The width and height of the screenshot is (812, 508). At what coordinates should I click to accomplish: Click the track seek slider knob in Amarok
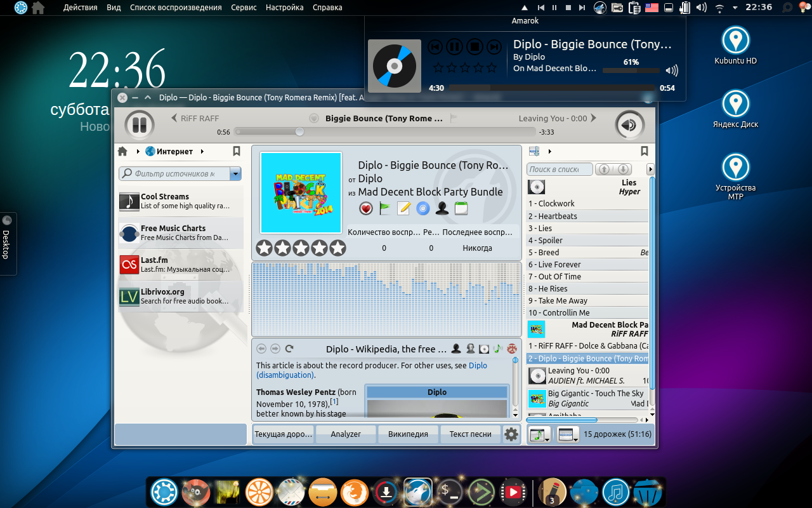299,131
